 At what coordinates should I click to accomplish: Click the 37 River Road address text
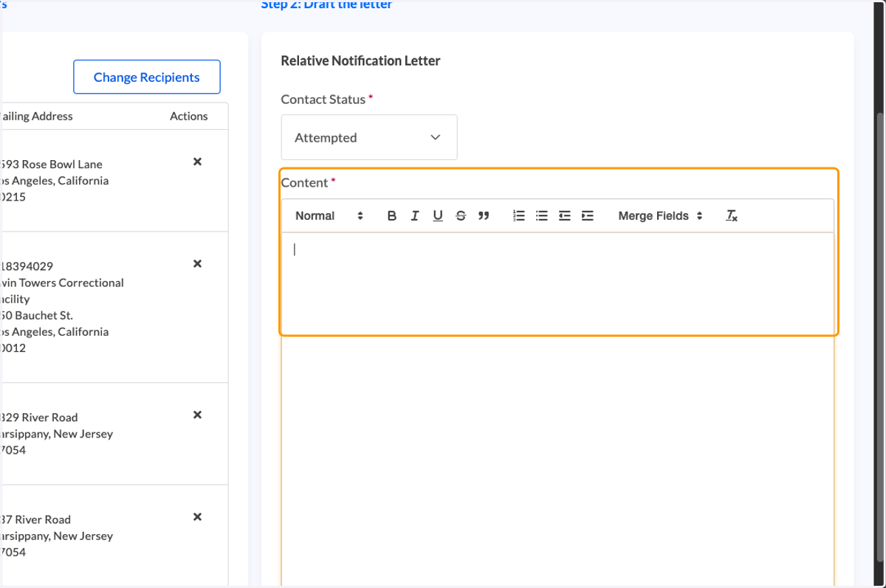tap(35, 519)
